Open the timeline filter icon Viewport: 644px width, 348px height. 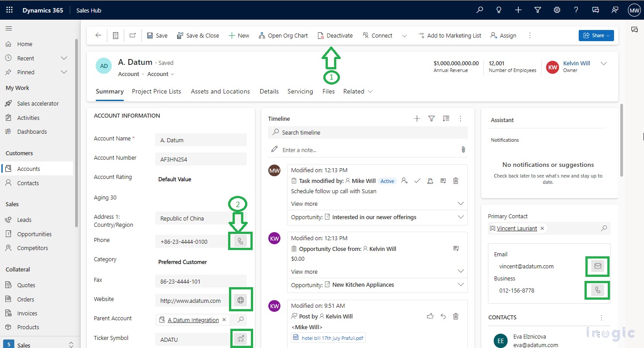[x=431, y=118]
